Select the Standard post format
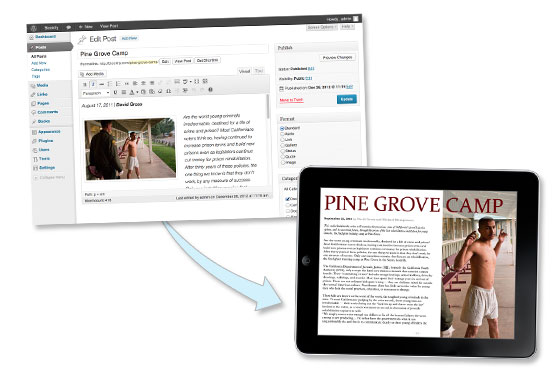 282,128
